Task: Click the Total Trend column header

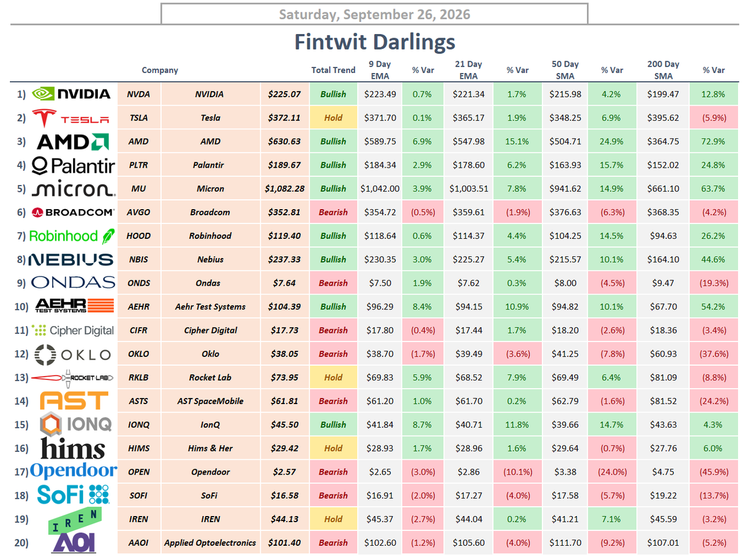Action: tap(333, 70)
